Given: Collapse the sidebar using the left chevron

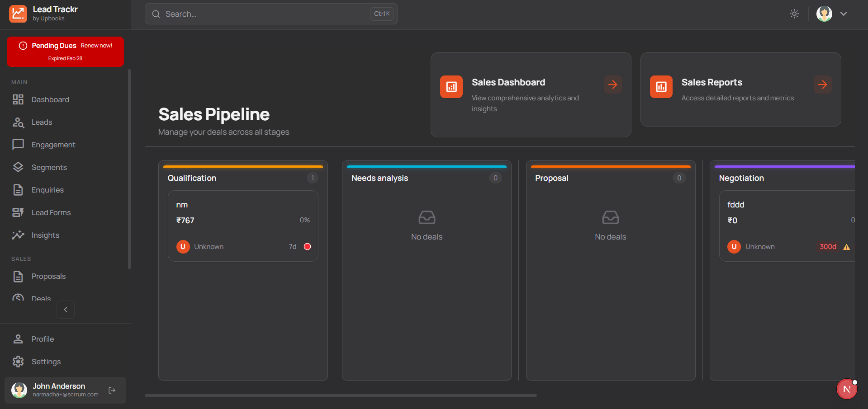Looking at the screenshot, I should (x=66, y=310).
